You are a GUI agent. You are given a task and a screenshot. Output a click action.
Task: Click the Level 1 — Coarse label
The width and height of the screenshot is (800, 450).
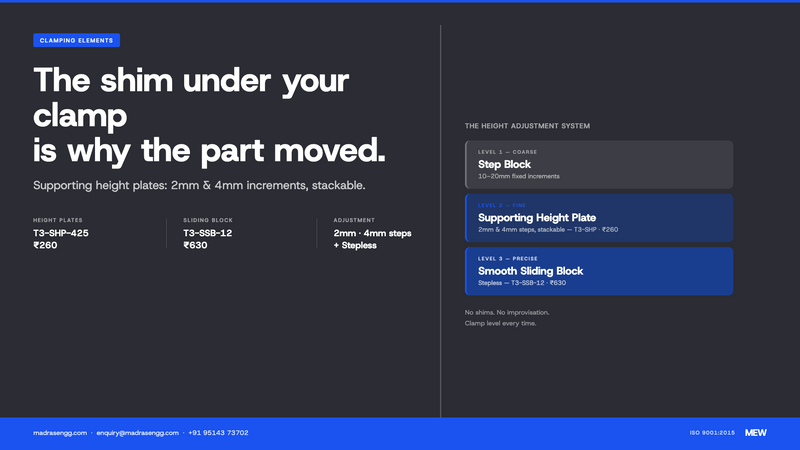pos(507,152)
